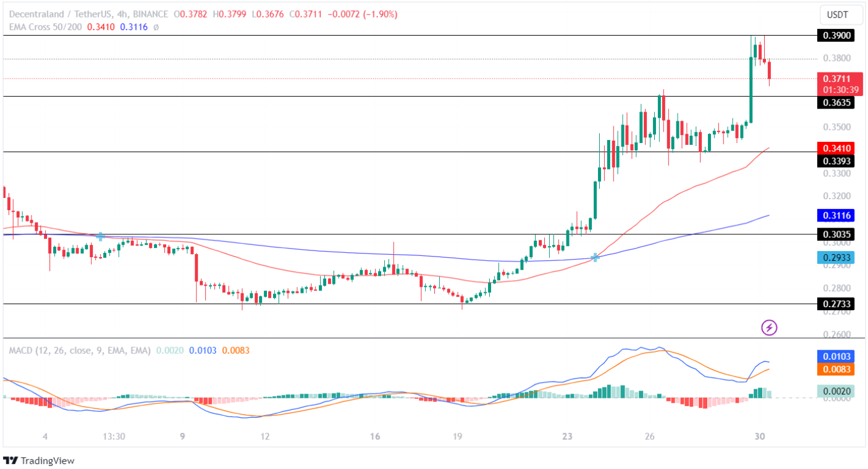Click the EMA crossover plus marker above date 23

pyautogui.click(x=596, y=257)
